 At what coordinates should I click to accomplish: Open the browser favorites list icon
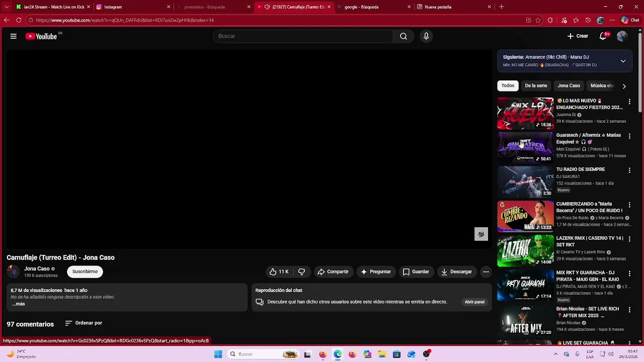(576, 20)
